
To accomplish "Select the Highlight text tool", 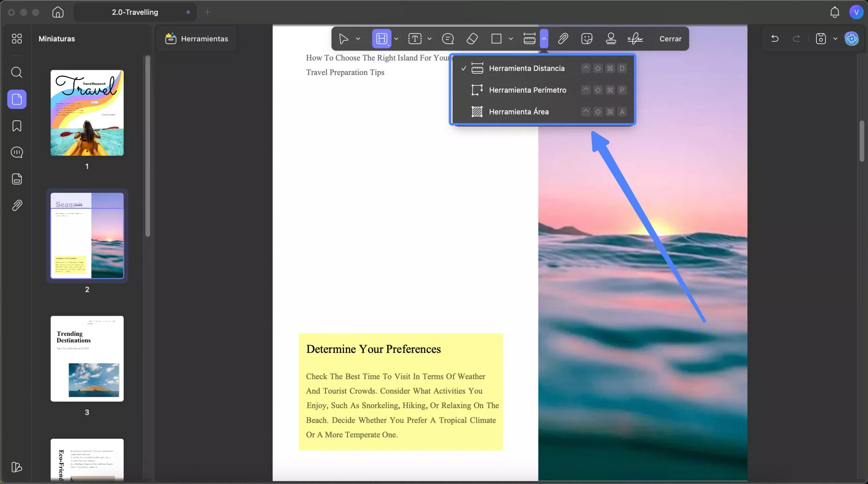I will pyautogui.click(x=382, y=39).
